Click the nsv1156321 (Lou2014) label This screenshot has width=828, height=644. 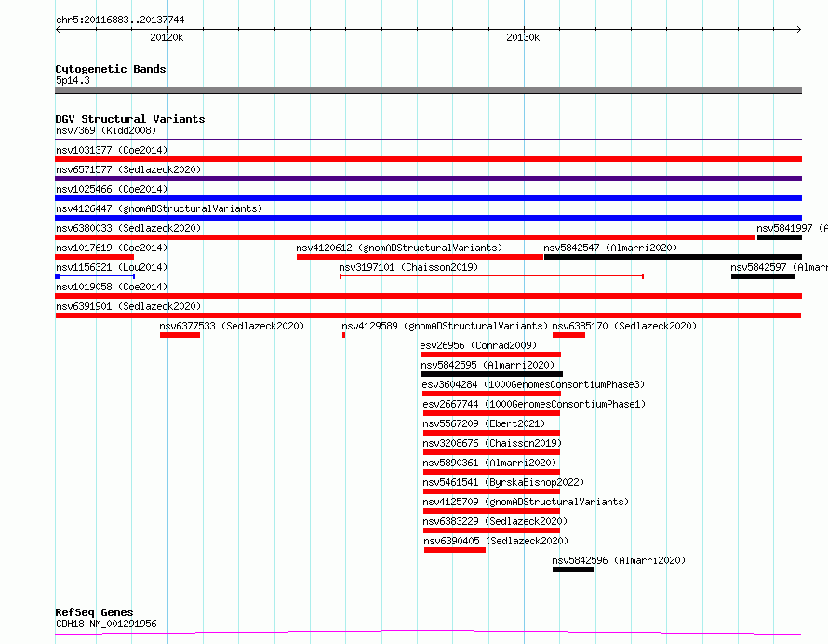tap(112, 267)
